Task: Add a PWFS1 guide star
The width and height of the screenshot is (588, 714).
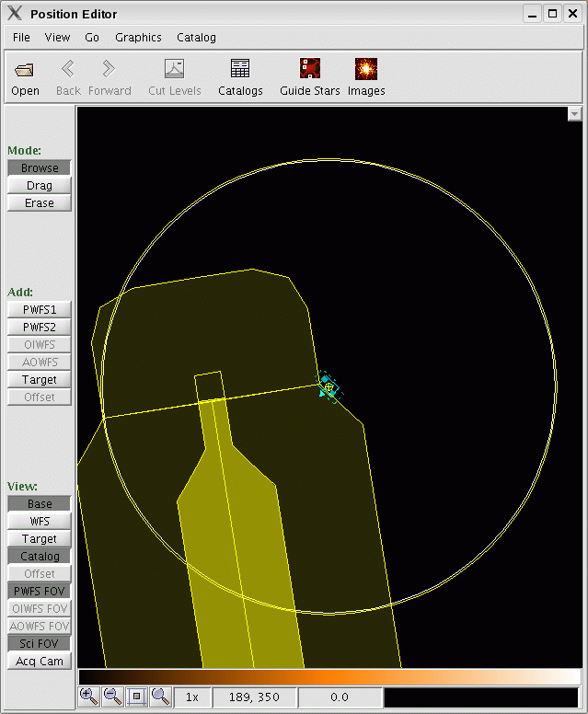Action: [40, 310]
